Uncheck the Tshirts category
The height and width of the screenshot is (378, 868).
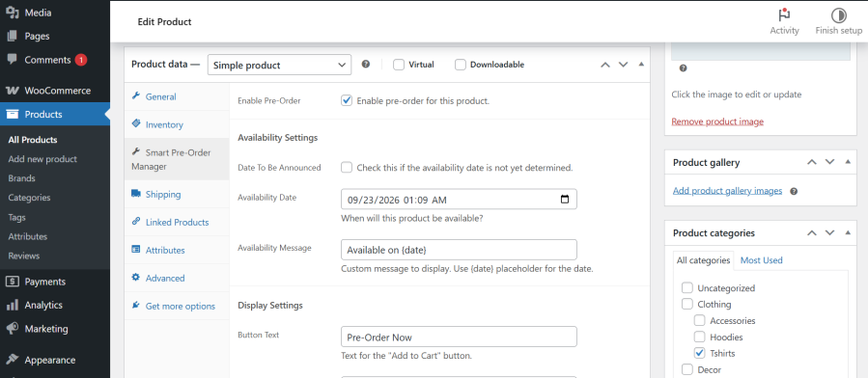[x=700, y=353]
